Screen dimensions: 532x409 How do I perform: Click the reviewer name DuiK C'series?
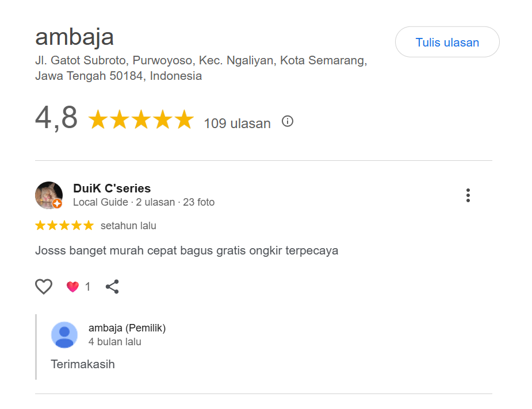pos(112,188)
